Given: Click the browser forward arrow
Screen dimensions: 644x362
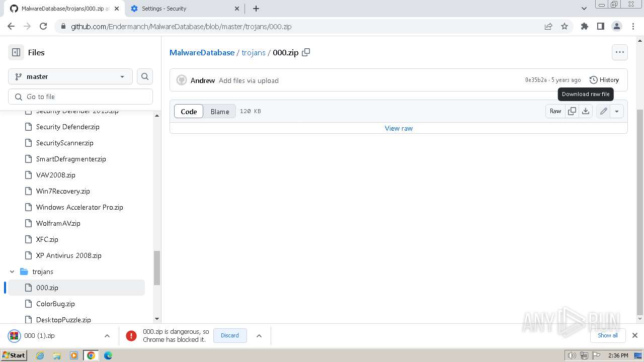Looking at the screenshot, I should 27,26.
